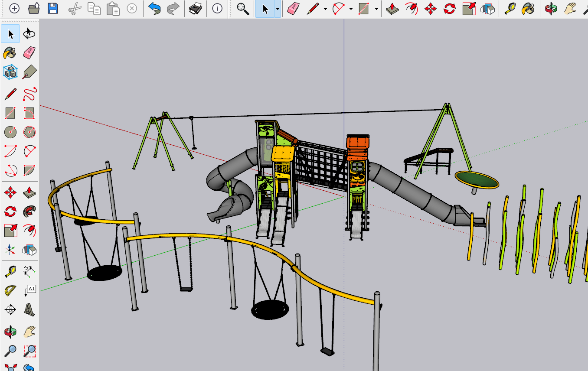Select the Pie tool
Viewport: 588px width, 371px height.
coord(29,170)
